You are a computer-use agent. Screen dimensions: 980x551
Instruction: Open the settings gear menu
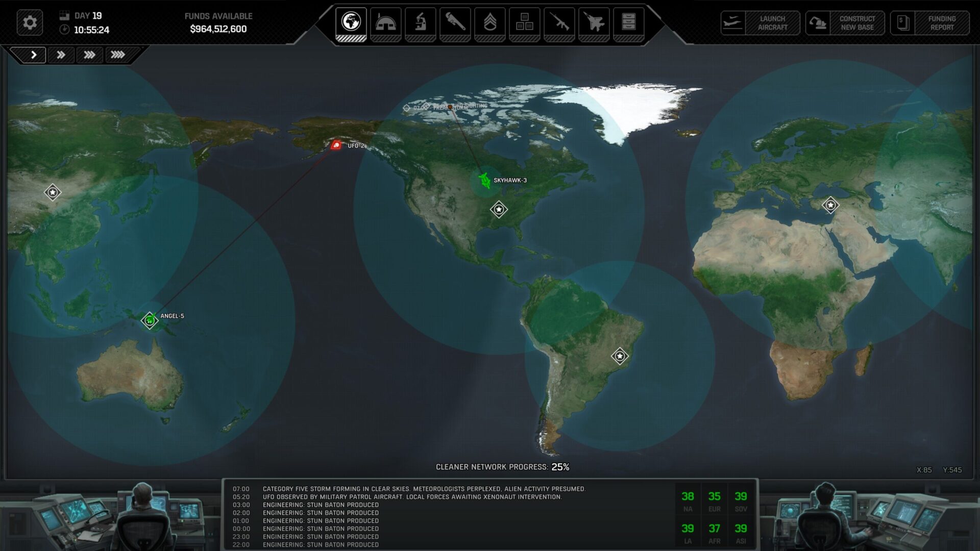pos(30,22)
